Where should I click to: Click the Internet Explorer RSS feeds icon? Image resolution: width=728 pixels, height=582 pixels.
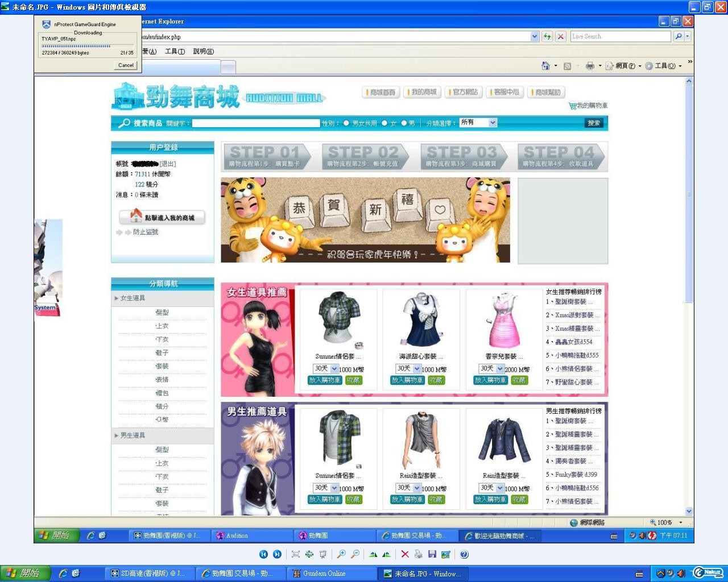(567, 66)
